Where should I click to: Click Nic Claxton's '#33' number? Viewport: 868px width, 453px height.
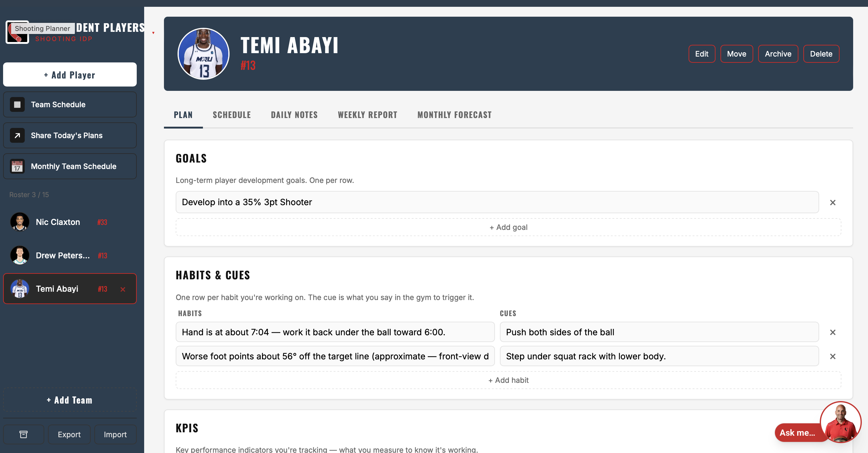tap(102, 222)
